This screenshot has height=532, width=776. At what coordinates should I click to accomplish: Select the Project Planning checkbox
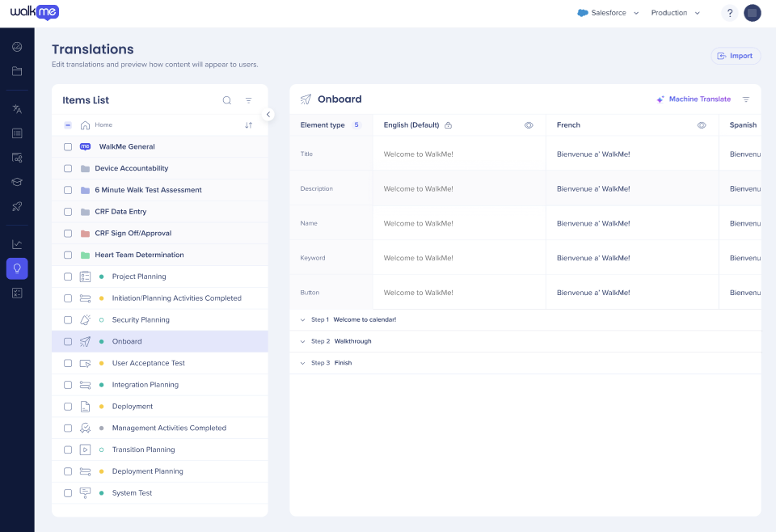pos(68,277)
